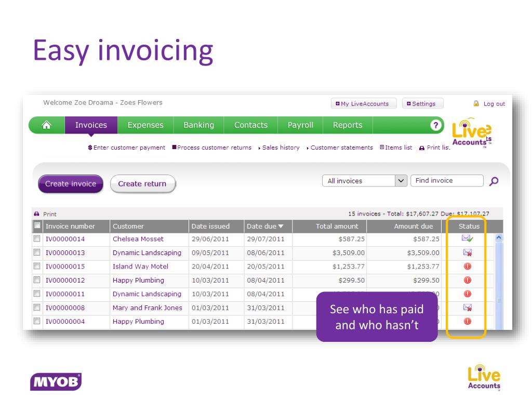Click the Log out padlock icon

click(476, 103)
